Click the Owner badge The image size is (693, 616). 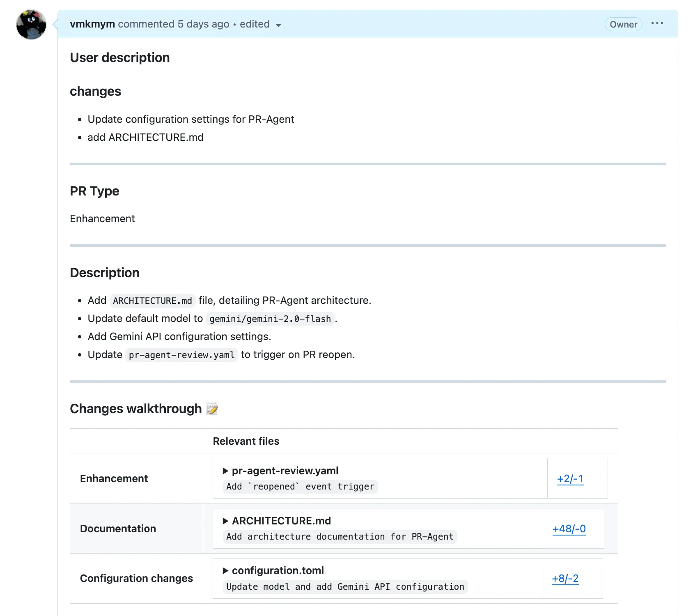point(623,25)
